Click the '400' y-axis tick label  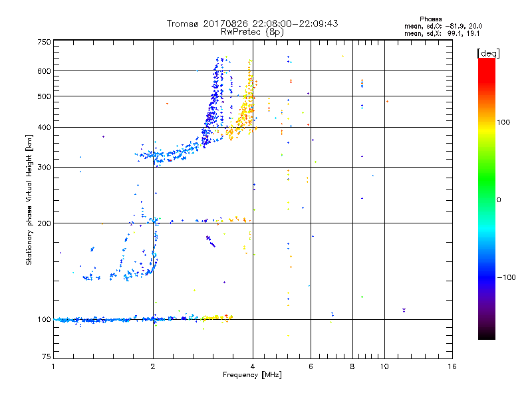tap(44, 127)
